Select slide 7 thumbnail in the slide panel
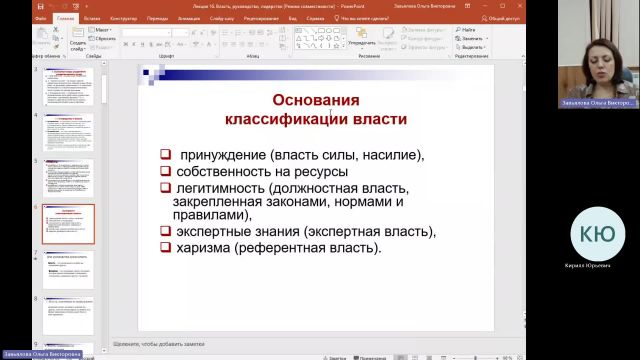 tap(68, 270)
